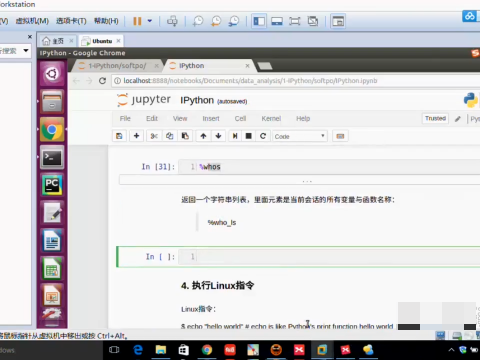This screenshot has height=360, width=480.
Task: Launch the Terminal from Ubuntu dock
Action: (x=52, y=158)
